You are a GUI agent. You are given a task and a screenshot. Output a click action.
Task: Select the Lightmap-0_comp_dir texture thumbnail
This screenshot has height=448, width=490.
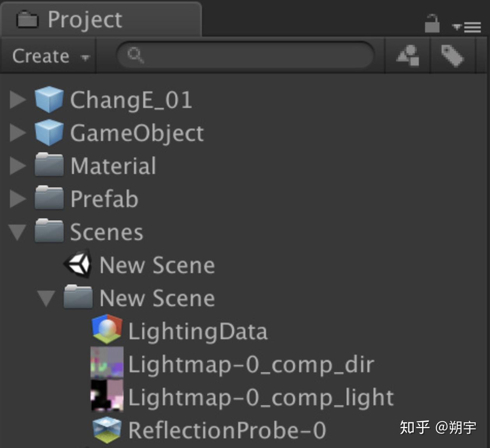click(x=107, y=363)
